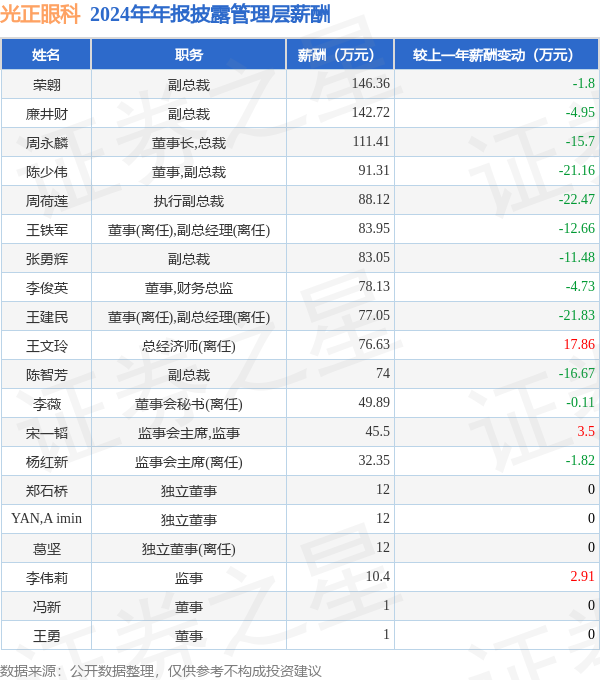Select the name 葛坚
600x680 pixels.
(x=46, y=549)
